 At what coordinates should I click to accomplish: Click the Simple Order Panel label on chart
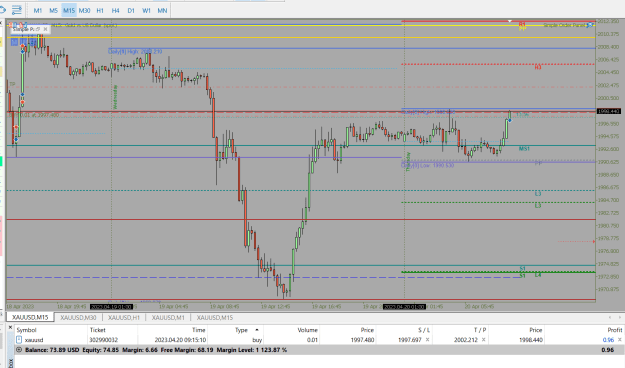coord(565,25)
